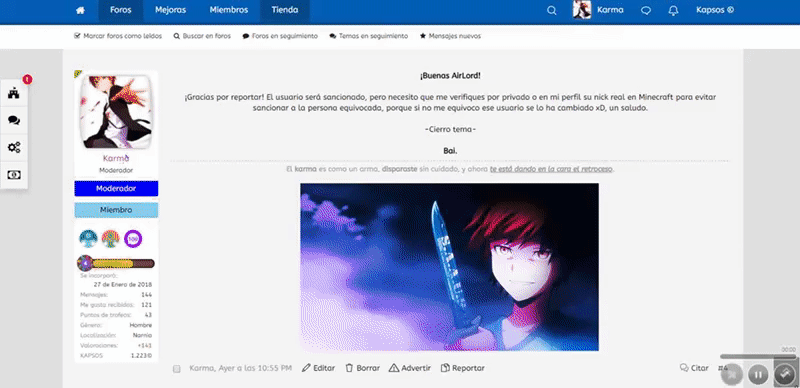Screen dimensions: 800x388
Task: Switch to the Tienda tab
Action: pyautogui.click(x=285, y=10)
